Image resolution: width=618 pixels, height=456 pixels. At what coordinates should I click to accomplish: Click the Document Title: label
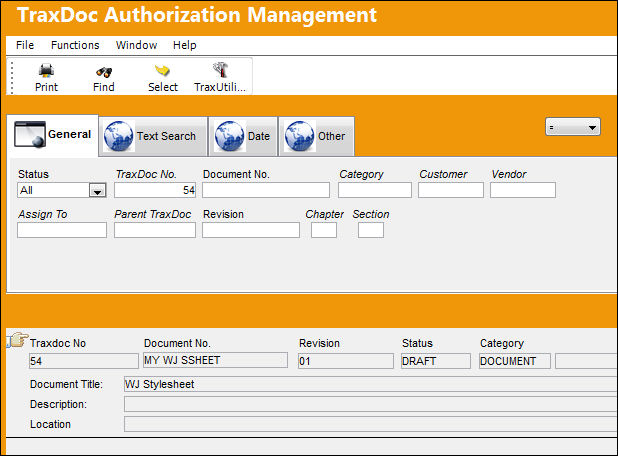[x=66, y=384]
